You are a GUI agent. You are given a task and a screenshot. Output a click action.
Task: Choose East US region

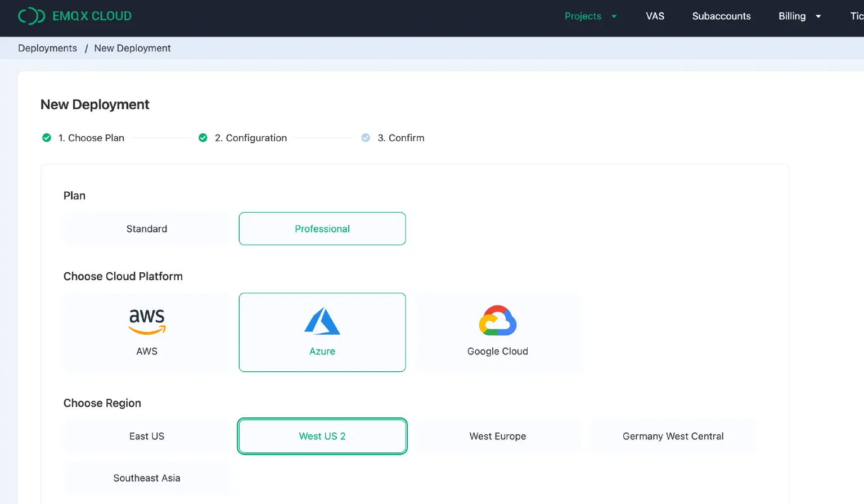[x=146, y=436]
